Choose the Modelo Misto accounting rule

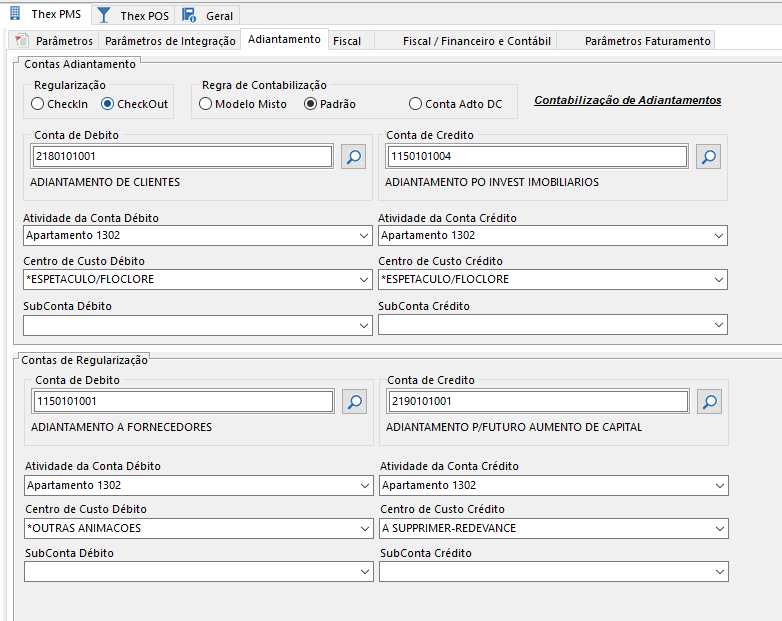[206, 104]
